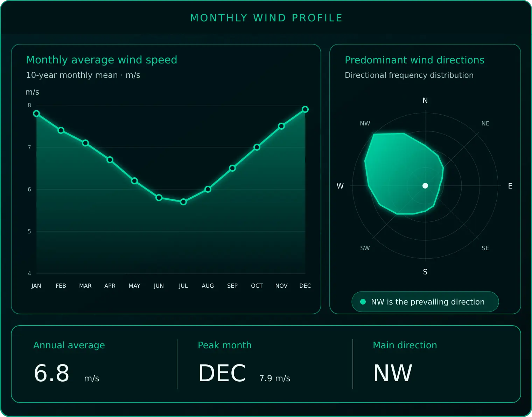Click the JUN data point on line
The height and width of the screenshot is (417, 532).
[159, 198]
